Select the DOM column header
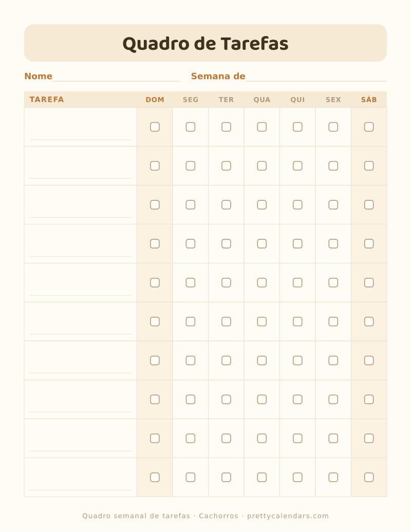This screenshot has width=411, height=532. (x=155, y=100)
